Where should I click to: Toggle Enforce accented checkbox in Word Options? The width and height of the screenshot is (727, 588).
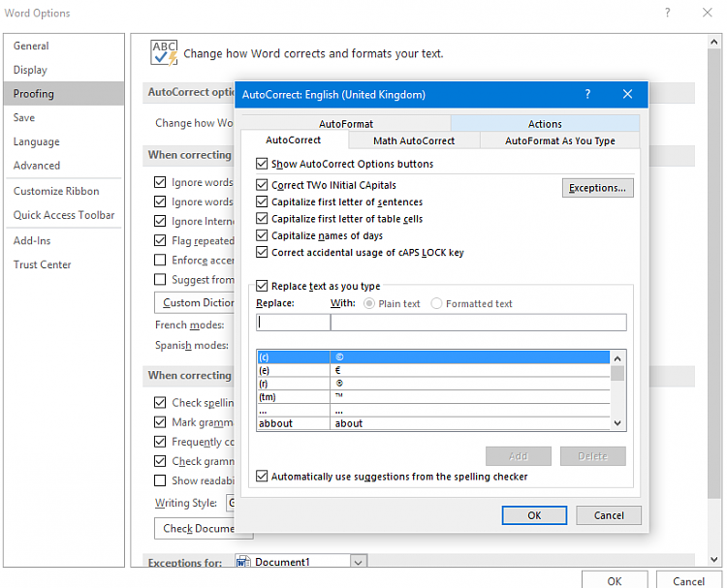click(160, 260)
